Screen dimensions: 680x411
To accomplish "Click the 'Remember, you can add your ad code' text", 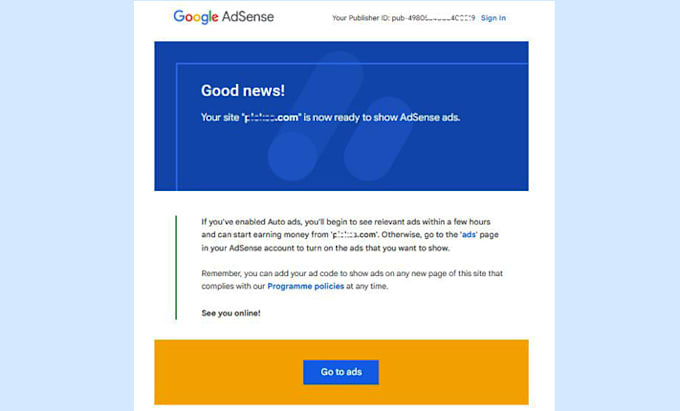I will pos(352,280).
